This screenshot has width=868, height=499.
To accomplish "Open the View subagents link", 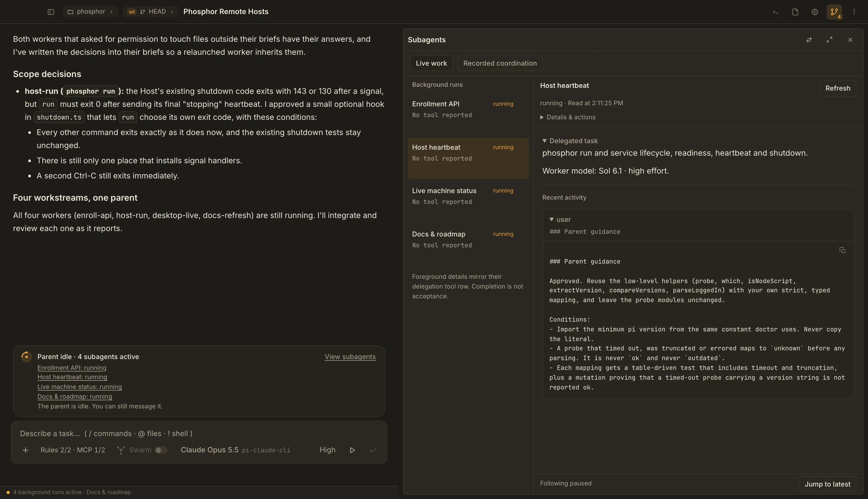I will point(350,356).
